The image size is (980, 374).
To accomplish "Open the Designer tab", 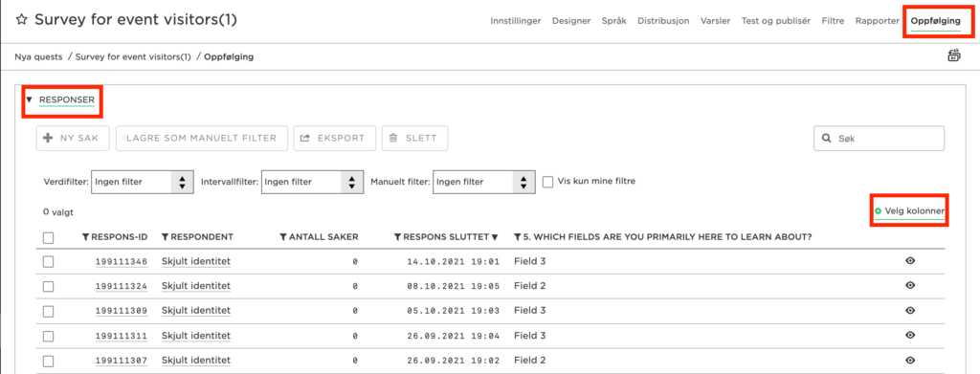I will (x=571, y=21).
